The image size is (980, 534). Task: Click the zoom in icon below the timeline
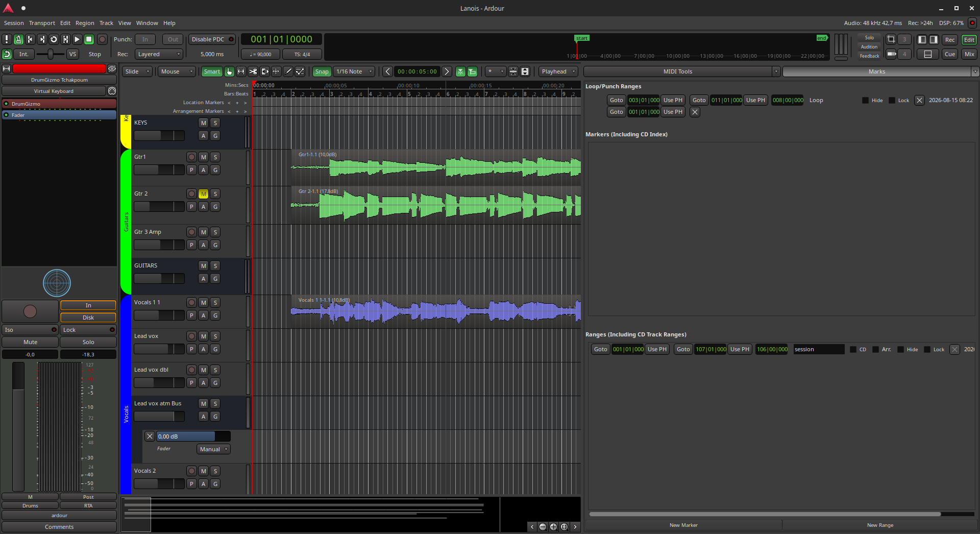[x=553, y=527]
